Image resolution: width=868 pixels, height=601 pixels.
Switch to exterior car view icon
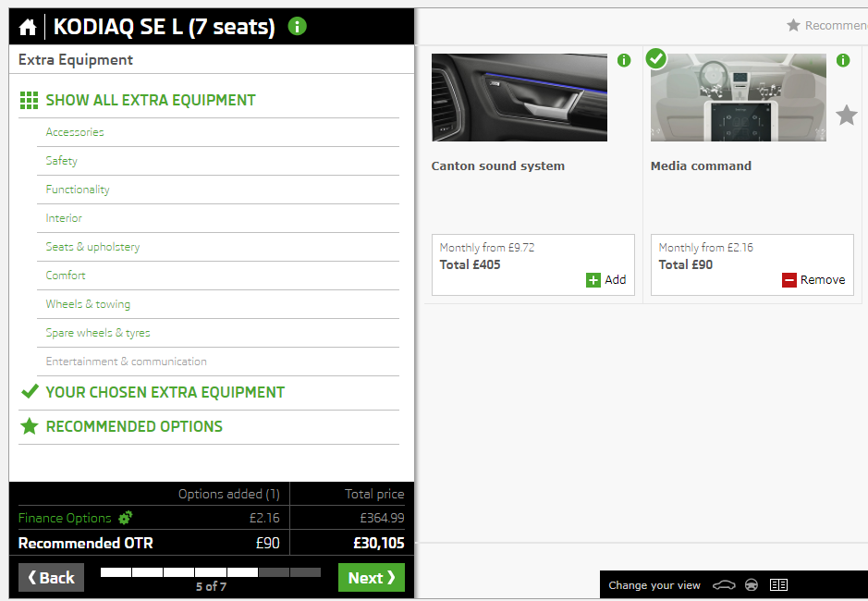[724, 585]
